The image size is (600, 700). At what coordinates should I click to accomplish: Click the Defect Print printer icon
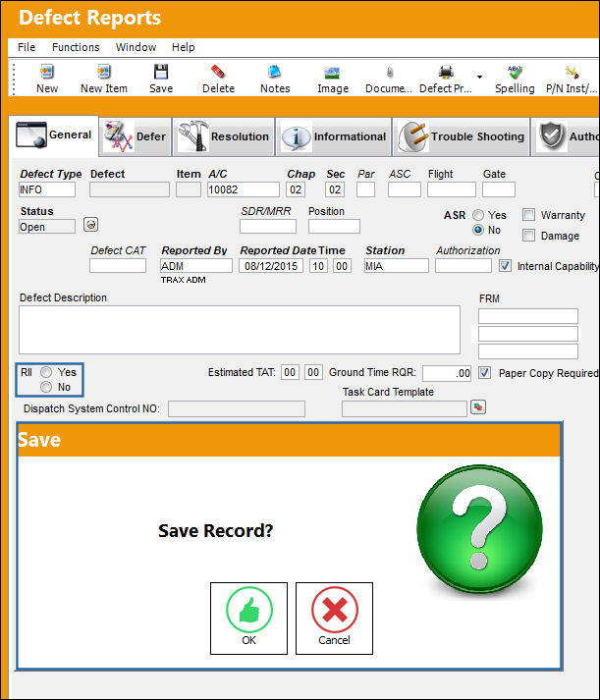446,72
